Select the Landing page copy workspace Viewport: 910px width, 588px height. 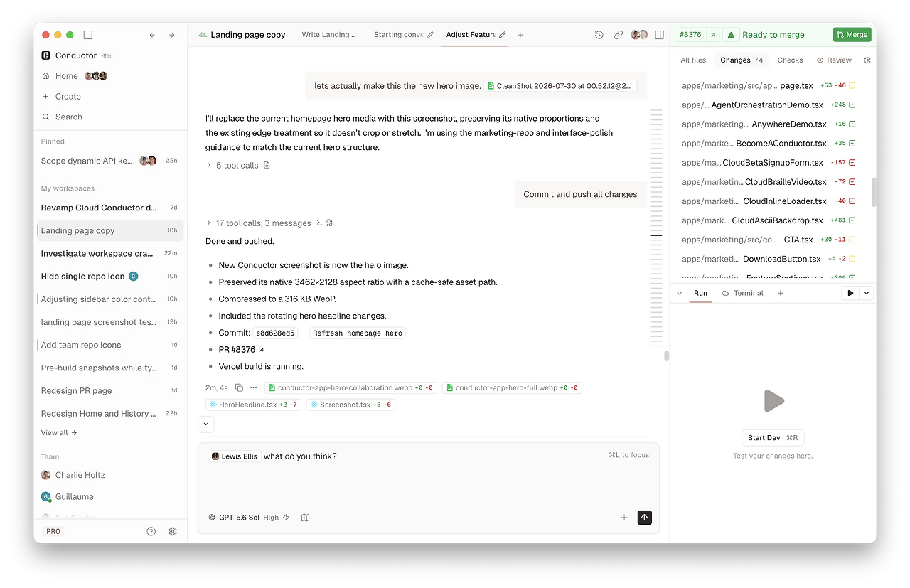110,230
